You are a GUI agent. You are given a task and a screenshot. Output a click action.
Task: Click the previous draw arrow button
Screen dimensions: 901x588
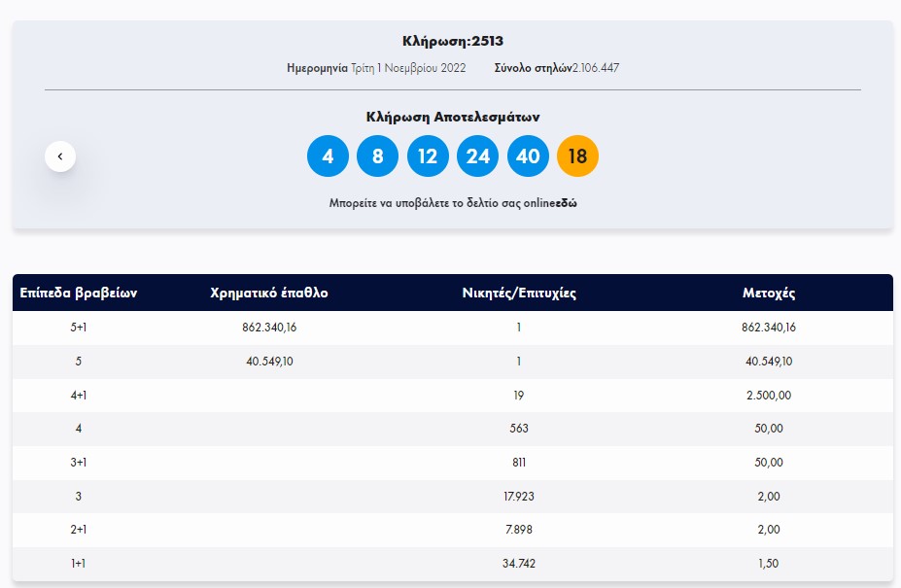click(60, 156)
